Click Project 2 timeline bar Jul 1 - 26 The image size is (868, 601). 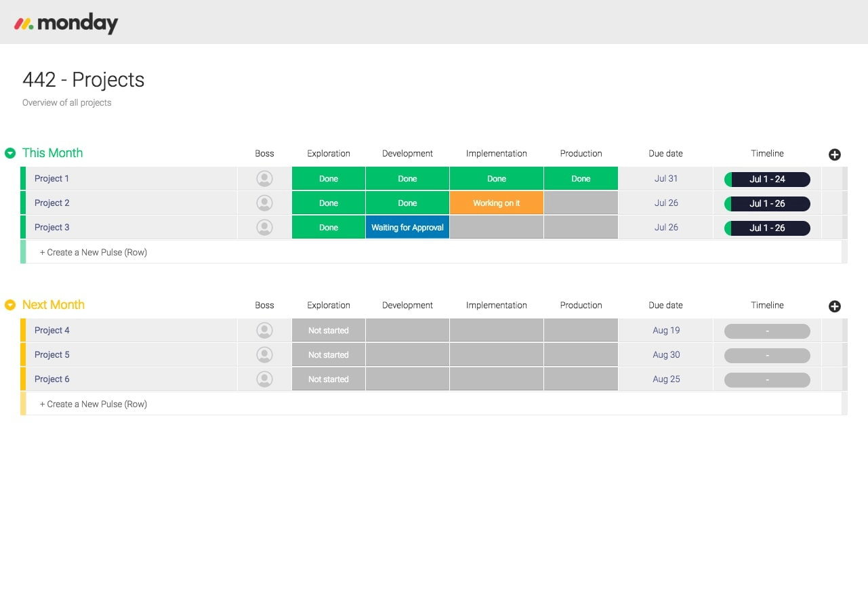(767, 204)
